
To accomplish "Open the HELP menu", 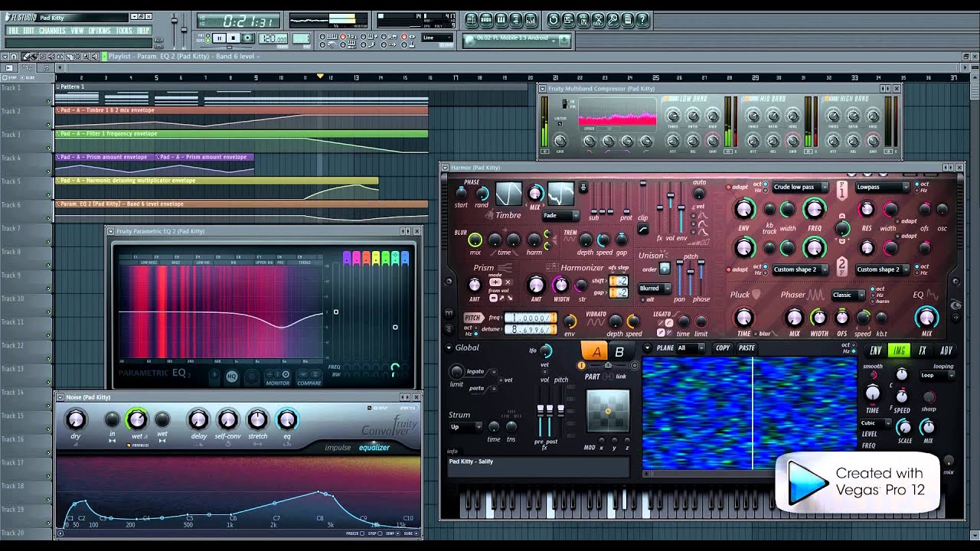I will 143,31.
